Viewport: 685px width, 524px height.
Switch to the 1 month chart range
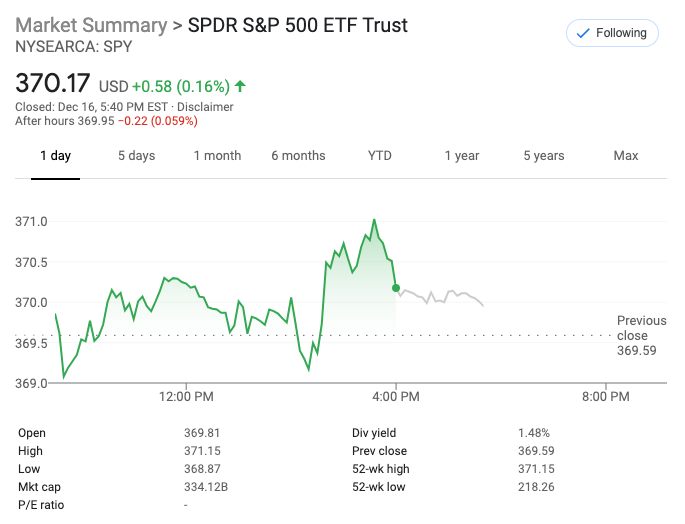217,155
